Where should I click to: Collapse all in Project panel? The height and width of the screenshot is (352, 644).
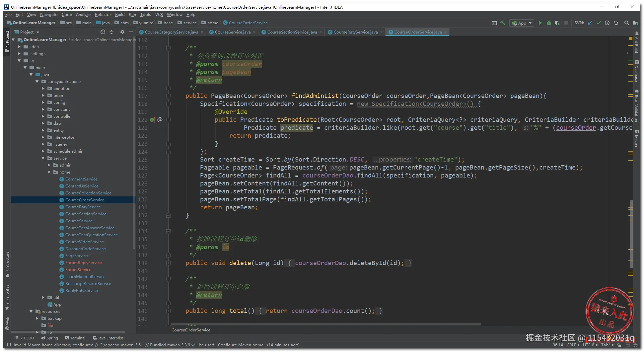(x=111, y=32)
